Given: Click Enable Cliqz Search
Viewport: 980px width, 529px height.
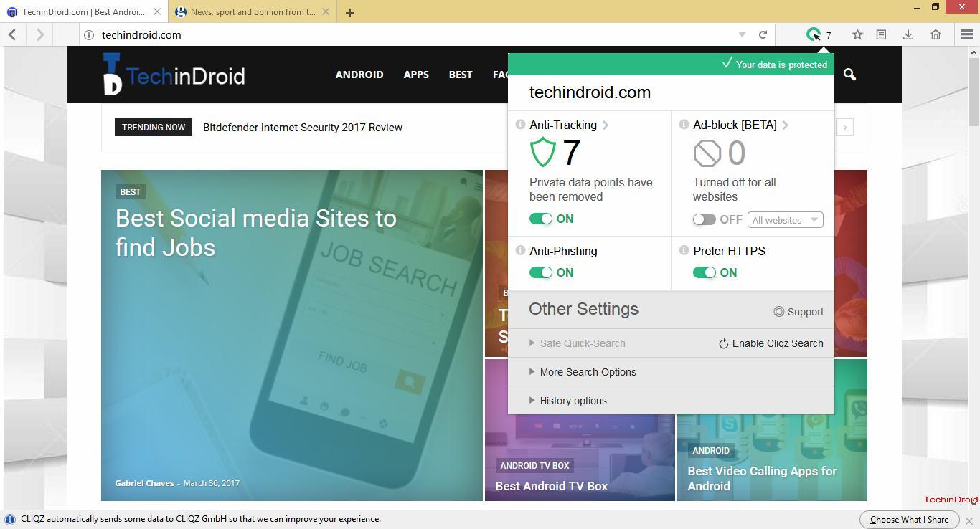Looking at the screenshot, I should (771, 343).
